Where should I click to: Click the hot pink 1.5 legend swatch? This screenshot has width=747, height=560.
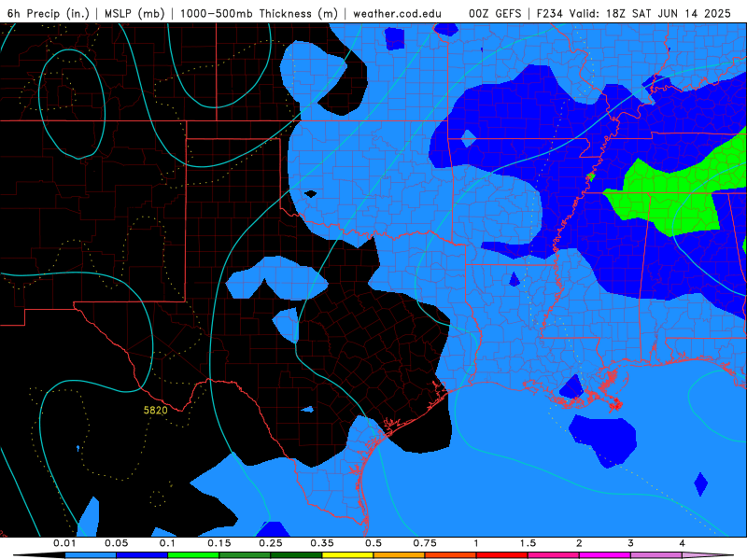click(554, 555)
